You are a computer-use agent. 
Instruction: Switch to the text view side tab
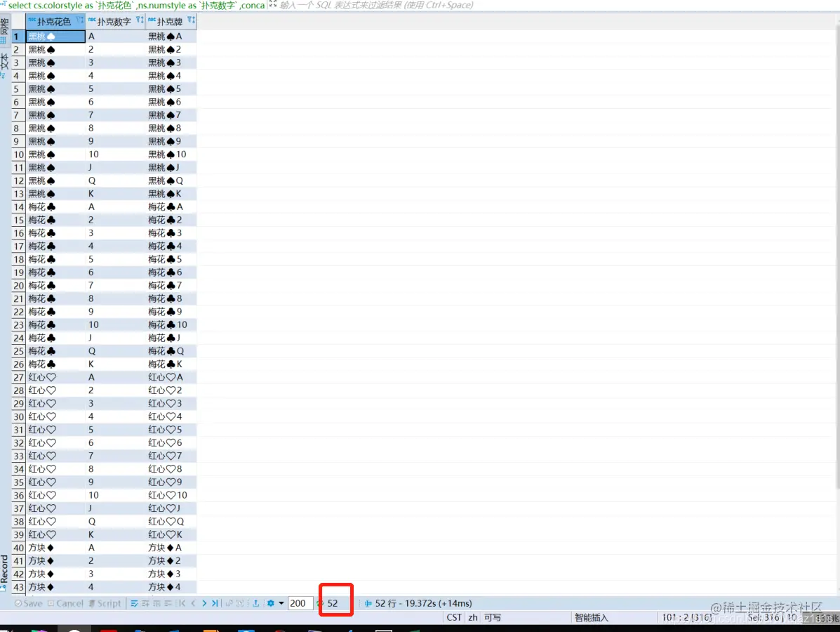click(4, 65)
